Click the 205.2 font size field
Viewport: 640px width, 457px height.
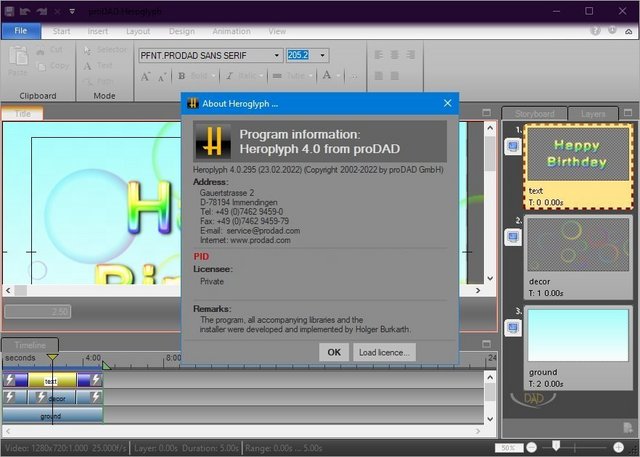click(x=302, y=55)
